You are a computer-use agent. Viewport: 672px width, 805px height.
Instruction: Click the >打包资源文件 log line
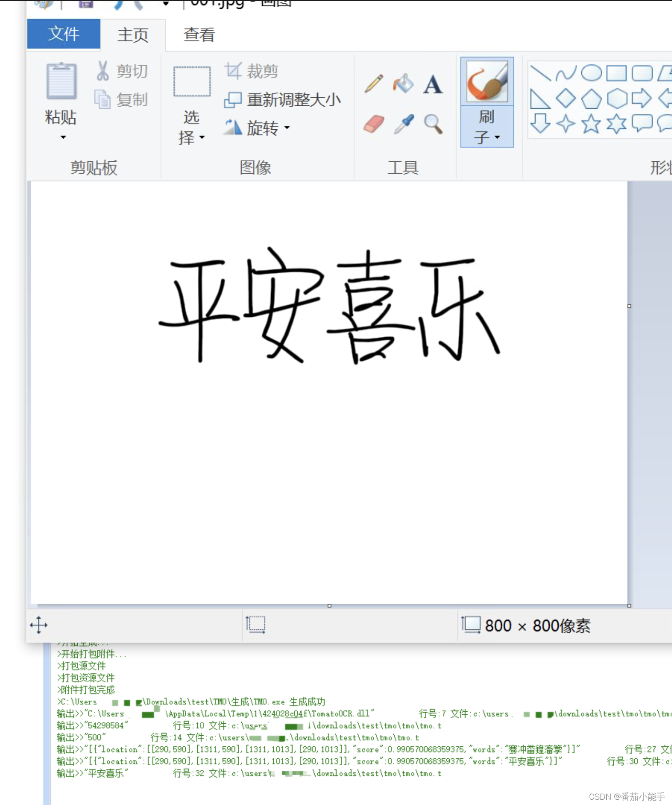click(86, 678)
